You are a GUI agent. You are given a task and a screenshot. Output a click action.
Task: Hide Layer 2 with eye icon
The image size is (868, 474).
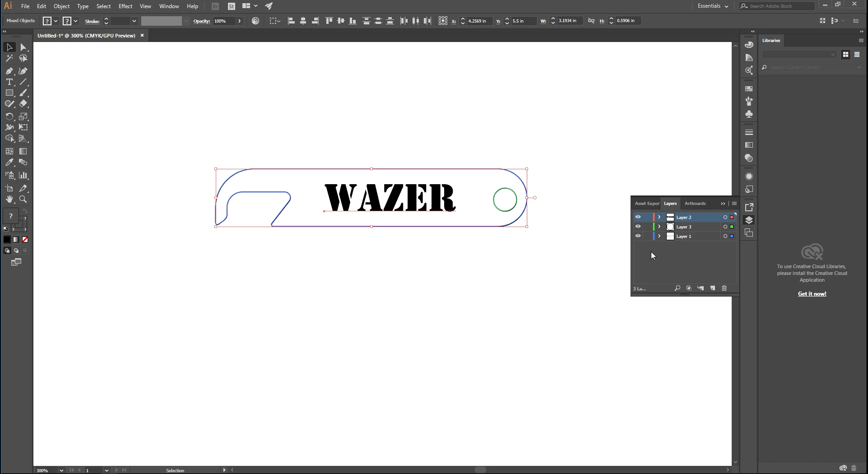(638, 217)
